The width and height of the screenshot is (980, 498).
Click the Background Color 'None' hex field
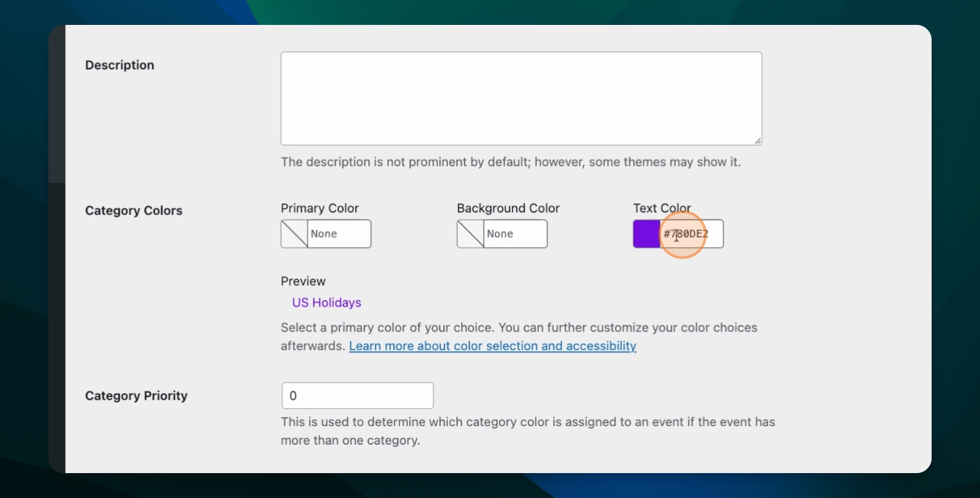click(x=516, y=234)
